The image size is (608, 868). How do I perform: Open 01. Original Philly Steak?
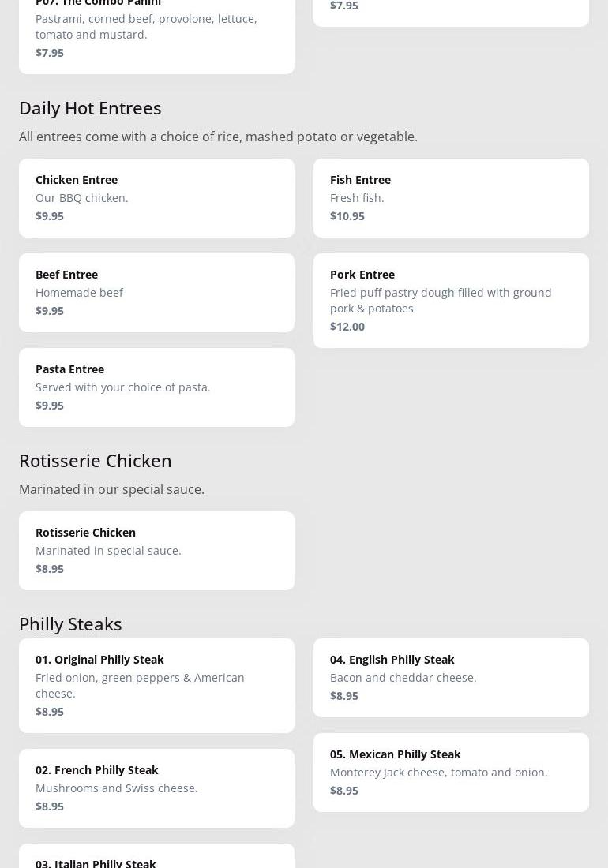pos(156,686)
